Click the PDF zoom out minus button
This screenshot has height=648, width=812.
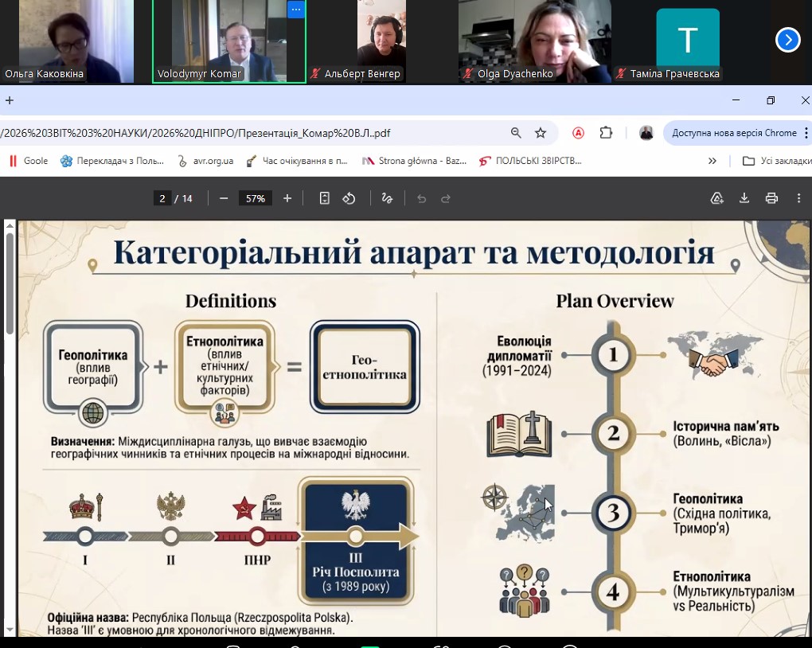tap(224, 198)
